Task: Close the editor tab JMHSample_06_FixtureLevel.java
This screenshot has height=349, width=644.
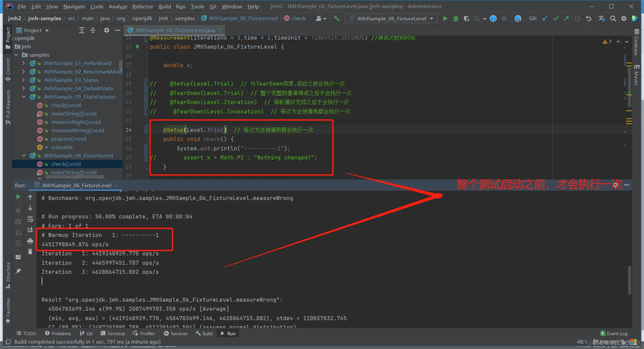Action: (x=220, y=30)
